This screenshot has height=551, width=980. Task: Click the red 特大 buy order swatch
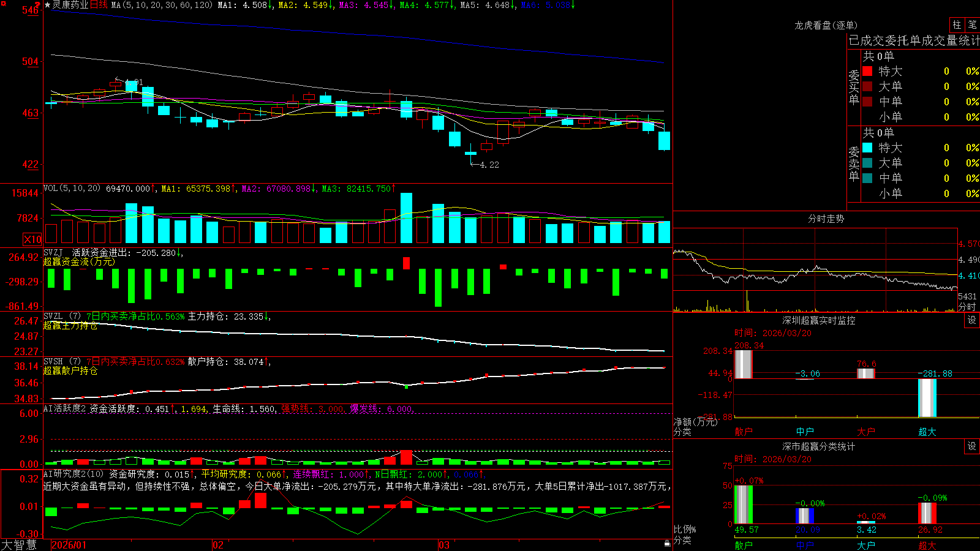[867, 71]
